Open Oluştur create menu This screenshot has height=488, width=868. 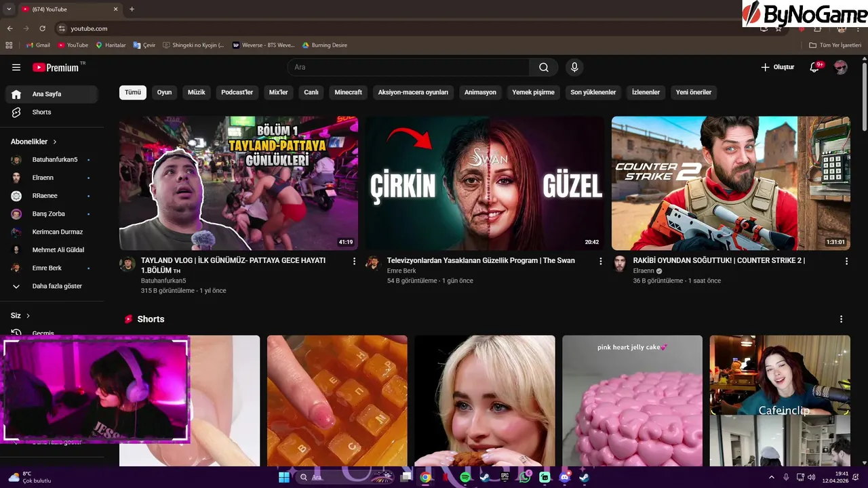[777, 67]
